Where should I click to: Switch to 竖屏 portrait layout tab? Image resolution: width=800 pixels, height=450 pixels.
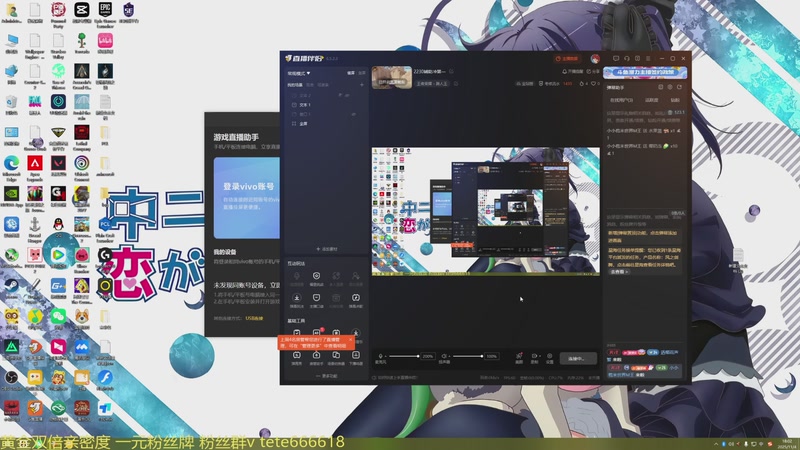362,73
